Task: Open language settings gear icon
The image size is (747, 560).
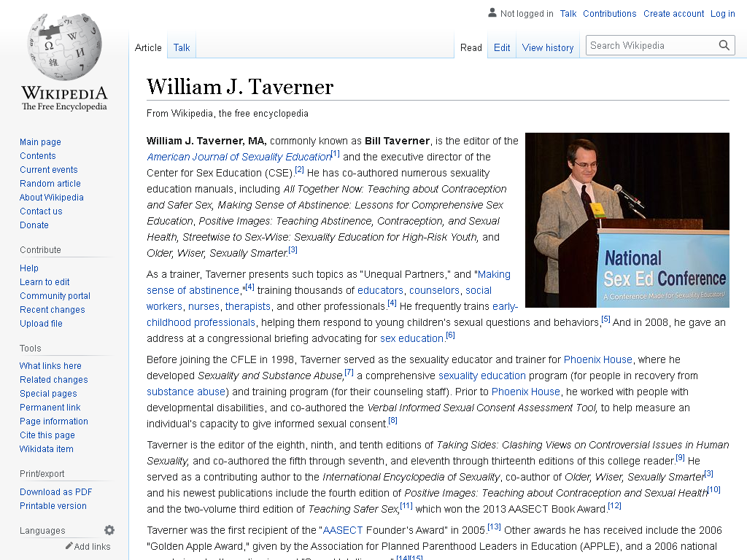Action: point(109,530)
